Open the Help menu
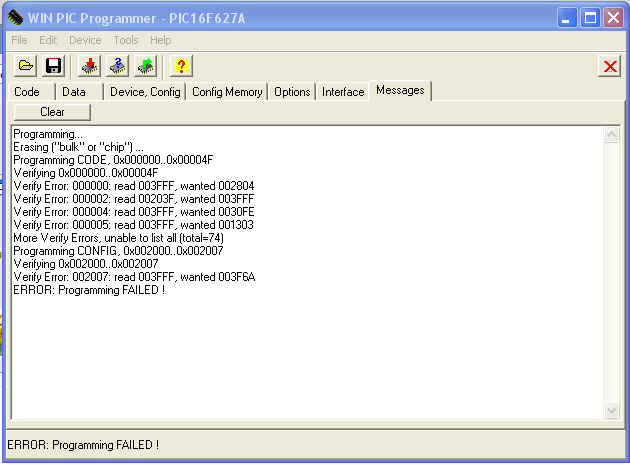Screen dimensions: 630x465 160,40
